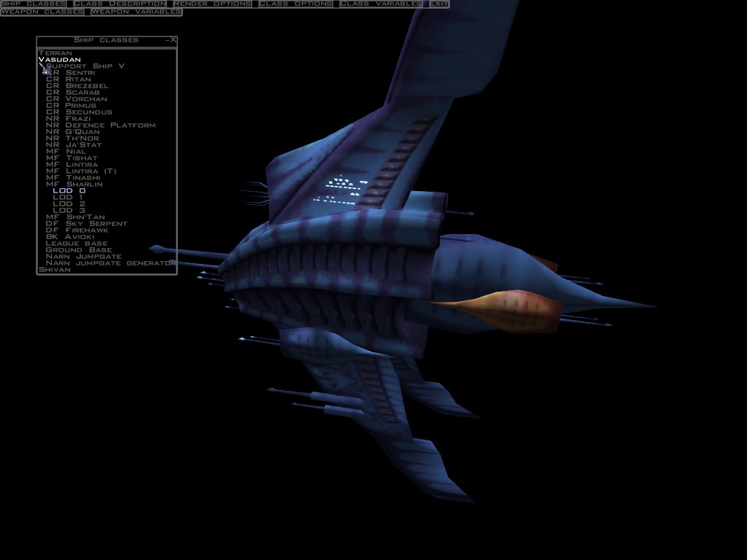747x560 pixels.
Task: Minimize the Ship classes window with the dash icon
Action: point(167,40)
